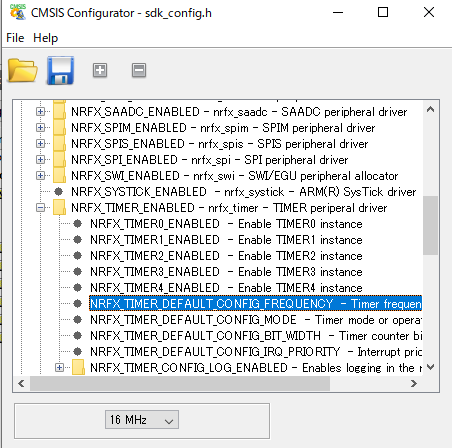
Task: Select NRFX_TIMER_DEFAULT_CONFIG_MODE row
Action: coord(256,320)
